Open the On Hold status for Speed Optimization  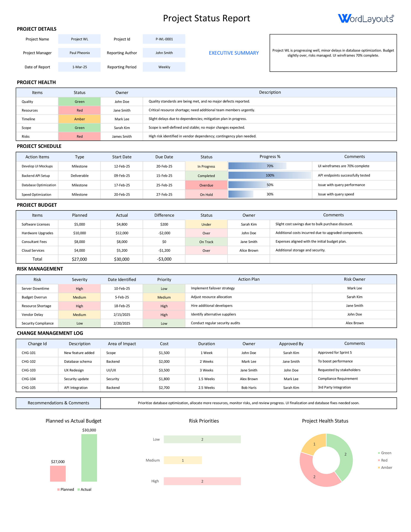pos(206,194)
